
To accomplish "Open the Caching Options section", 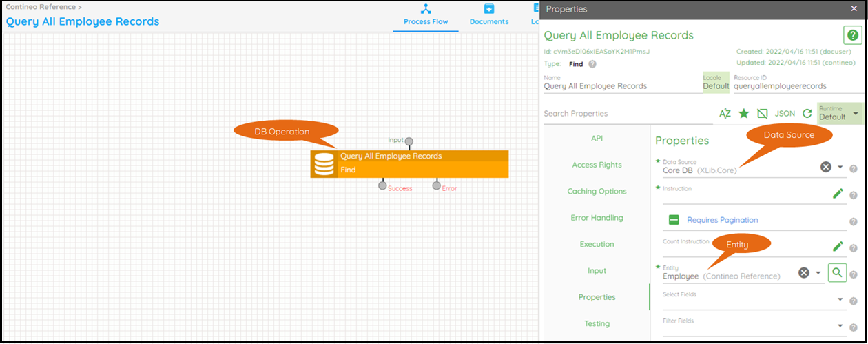I will pos(597,191).
